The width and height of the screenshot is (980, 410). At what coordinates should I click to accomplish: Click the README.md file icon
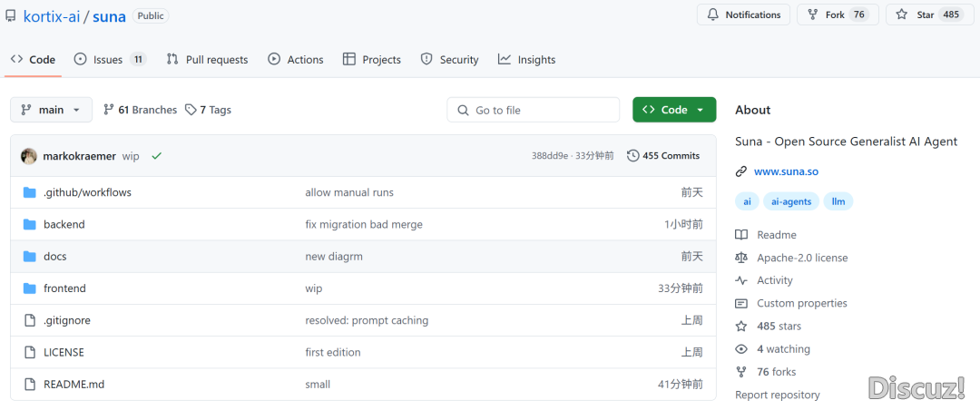[29, 385]
